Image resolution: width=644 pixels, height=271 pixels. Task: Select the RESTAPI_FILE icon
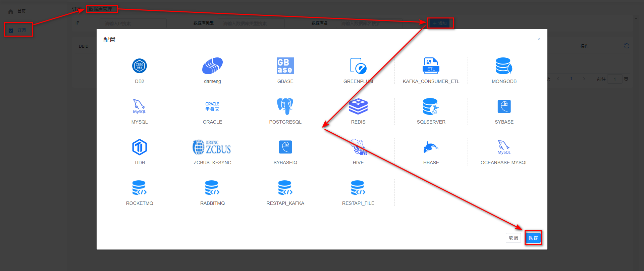coord(358,188)
